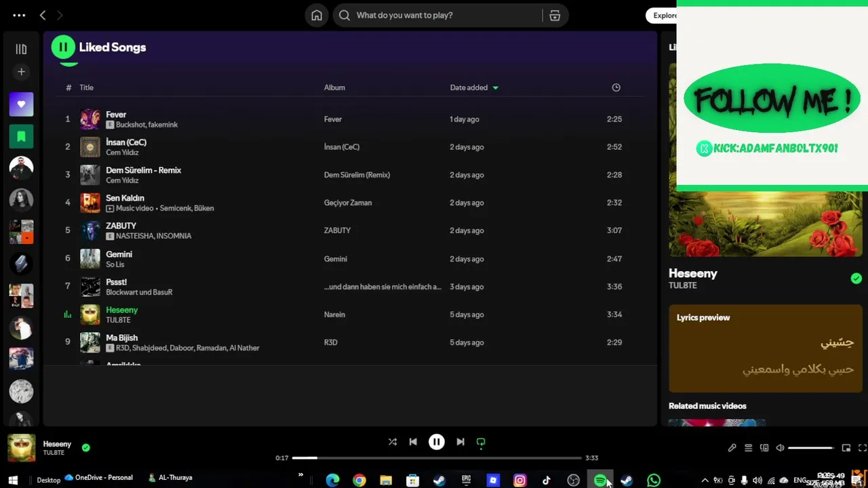Open Instagram from taskbar
The width and height of the screenshot is (868, 488).
pyautogui.click(x=519, y=481)
